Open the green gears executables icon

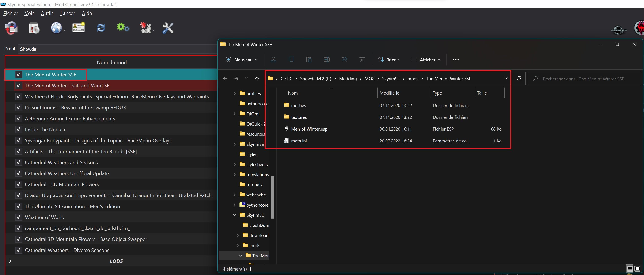[x=123, y=27]
